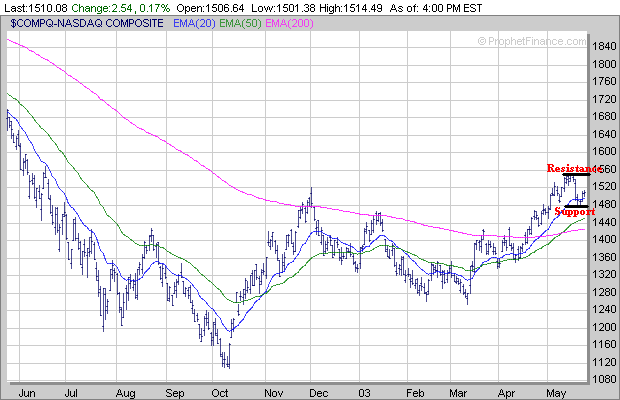Click the Nov month label on time axis

(274, 393)
